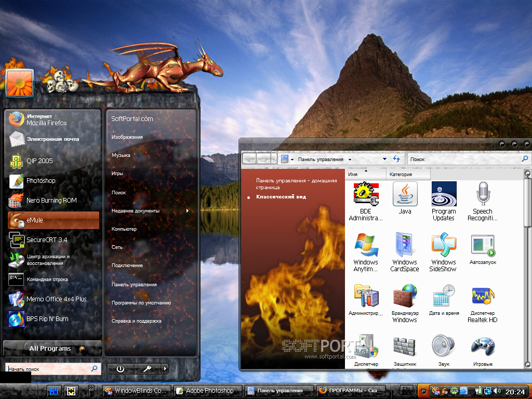Click the tray volume speaker icon
This screenshot has width=532, height=399.
pos(497,391)
